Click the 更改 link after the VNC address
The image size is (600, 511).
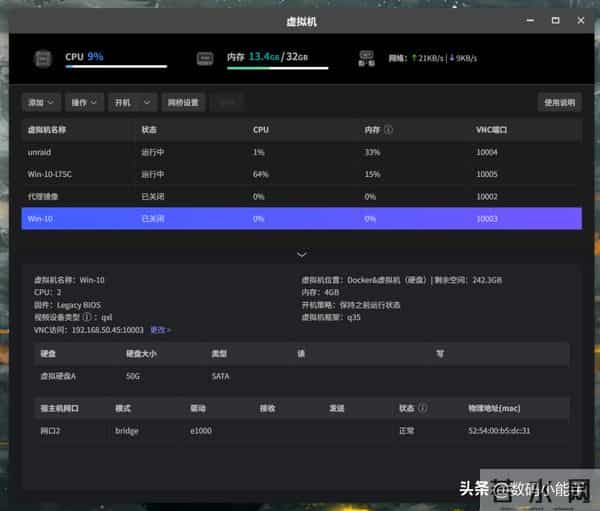(x=160, y=330)
